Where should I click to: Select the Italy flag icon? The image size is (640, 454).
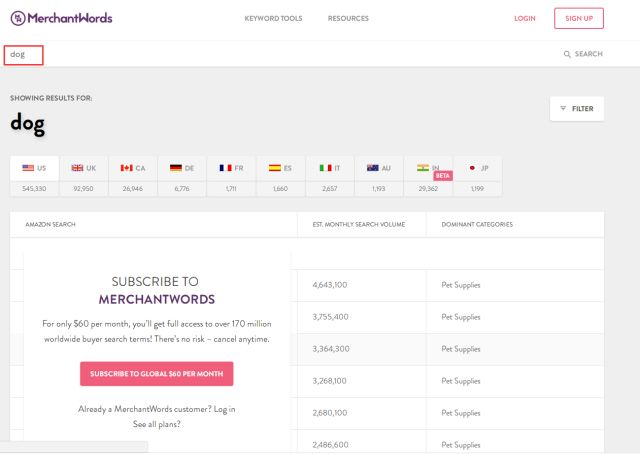point(325,168)
